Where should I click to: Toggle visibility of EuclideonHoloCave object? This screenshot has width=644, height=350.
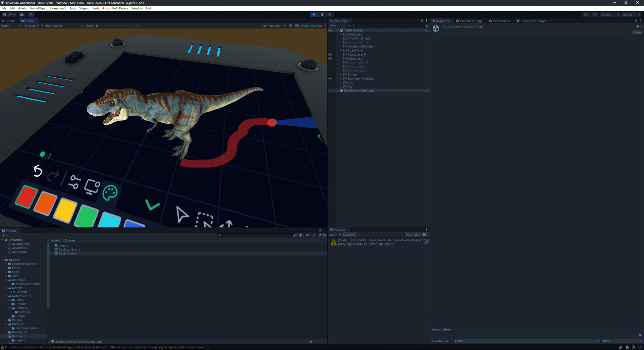(330, 79)
